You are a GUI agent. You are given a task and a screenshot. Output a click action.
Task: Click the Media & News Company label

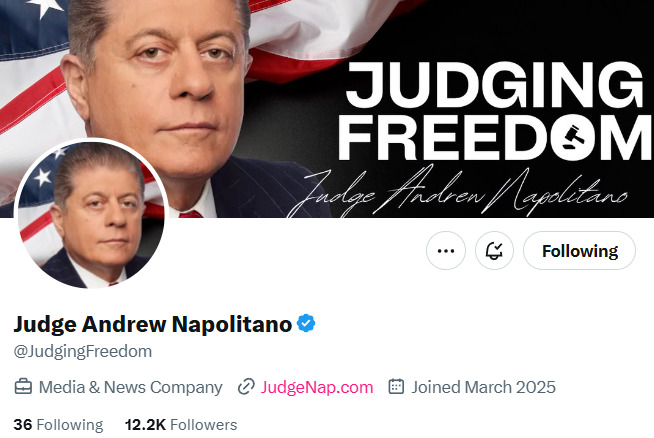click(x=130, y=387)
